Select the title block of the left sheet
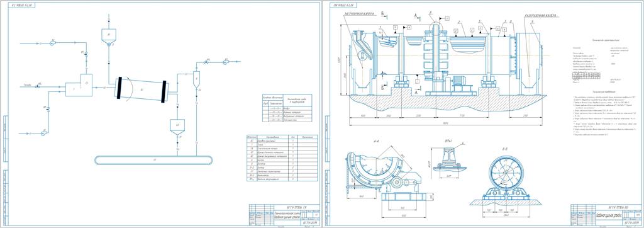This screenshot has height=228, width=644. tap(284, 214)
